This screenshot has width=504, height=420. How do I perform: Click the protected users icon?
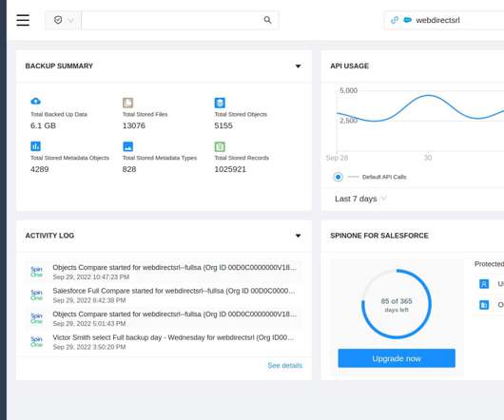484,284
